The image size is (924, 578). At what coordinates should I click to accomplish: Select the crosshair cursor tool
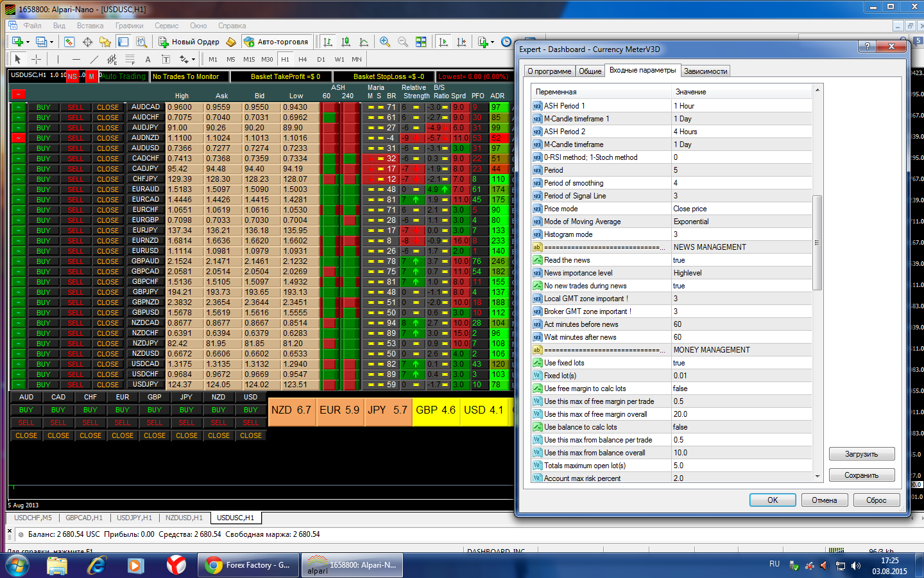click(37, 59)
